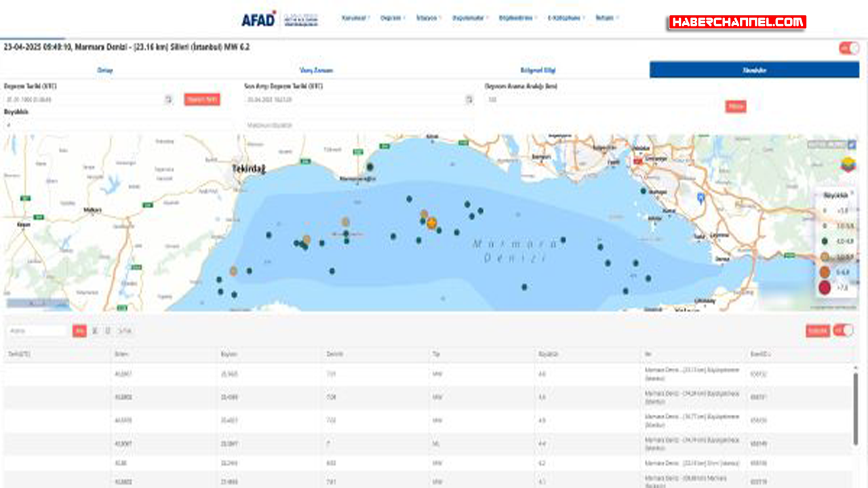The height and width of the screenshot is (488, 868).
Task: Expand the Bilgilendirme menu
Action: pos(519,18)
